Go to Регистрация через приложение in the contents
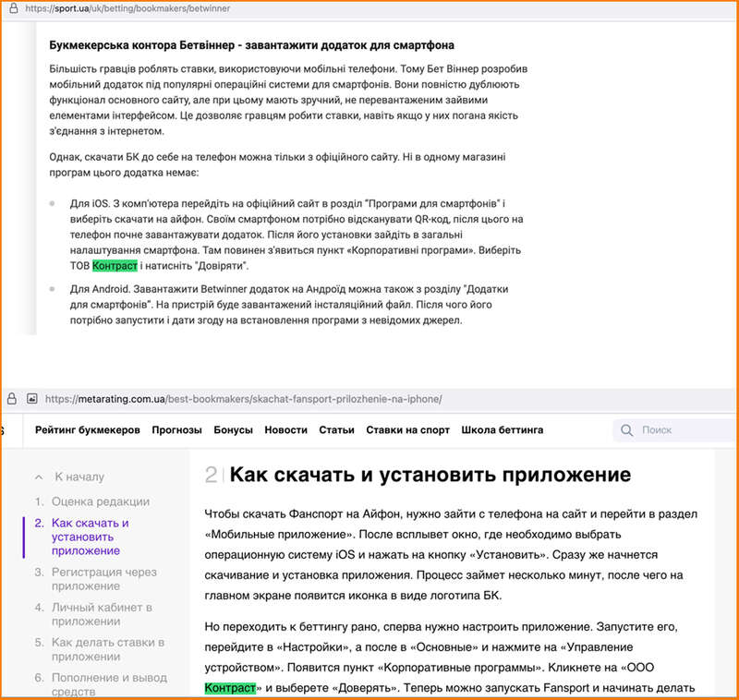This screenshot has width=739, height=700. 103,579
